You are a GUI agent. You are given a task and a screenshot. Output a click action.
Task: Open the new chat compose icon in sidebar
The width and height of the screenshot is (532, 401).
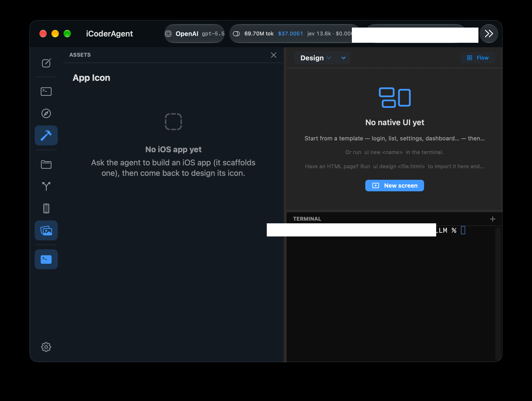pos(46,63)
